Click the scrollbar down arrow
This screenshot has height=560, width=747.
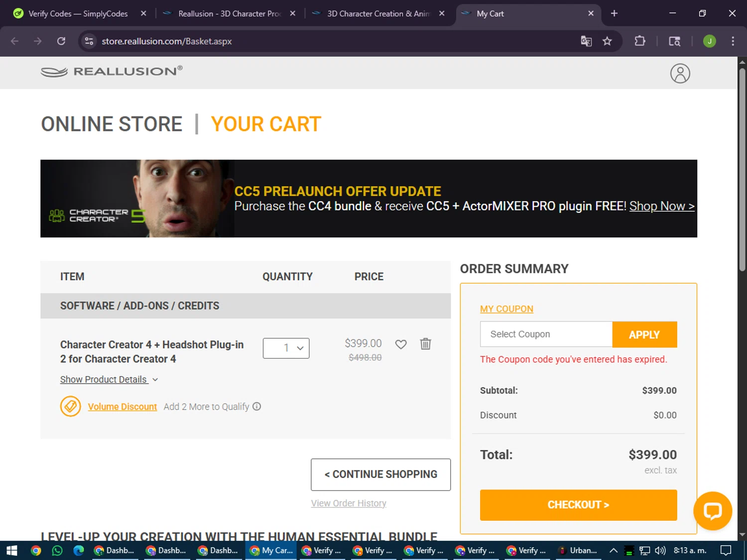point(742,535)
